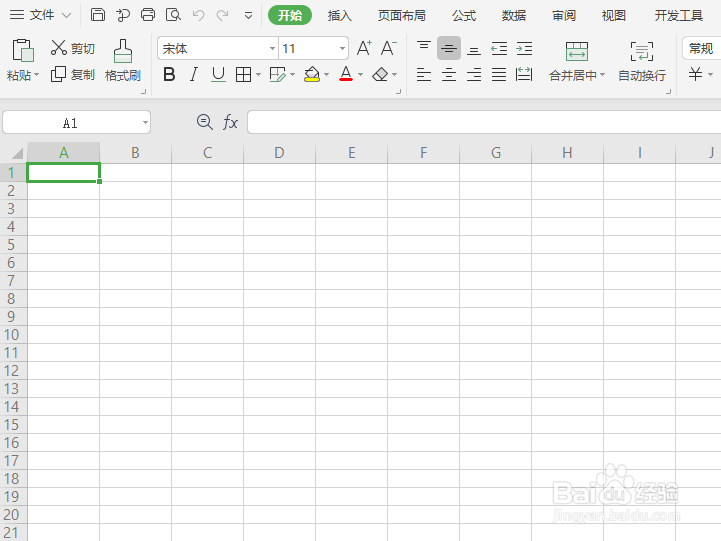Switch to 页面布局 tab
This screenshot has width=721, height=541.
[401, 16]
